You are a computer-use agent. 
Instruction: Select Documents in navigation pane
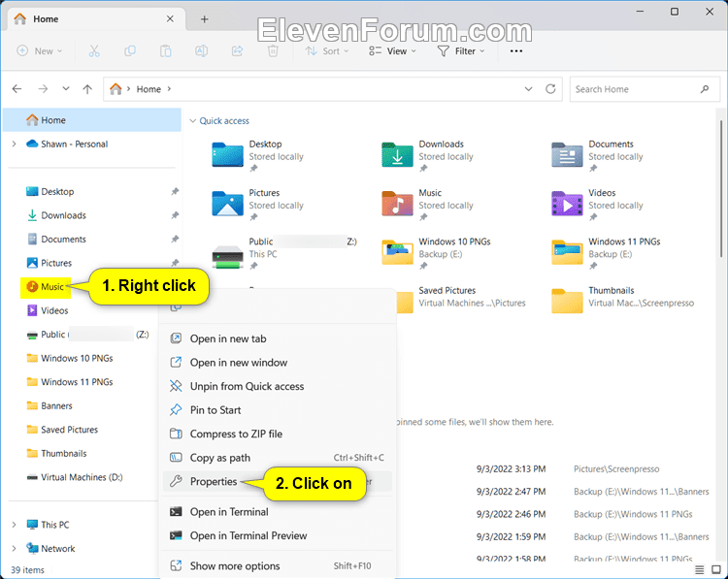pyautogui.click(x=92, y=239)
